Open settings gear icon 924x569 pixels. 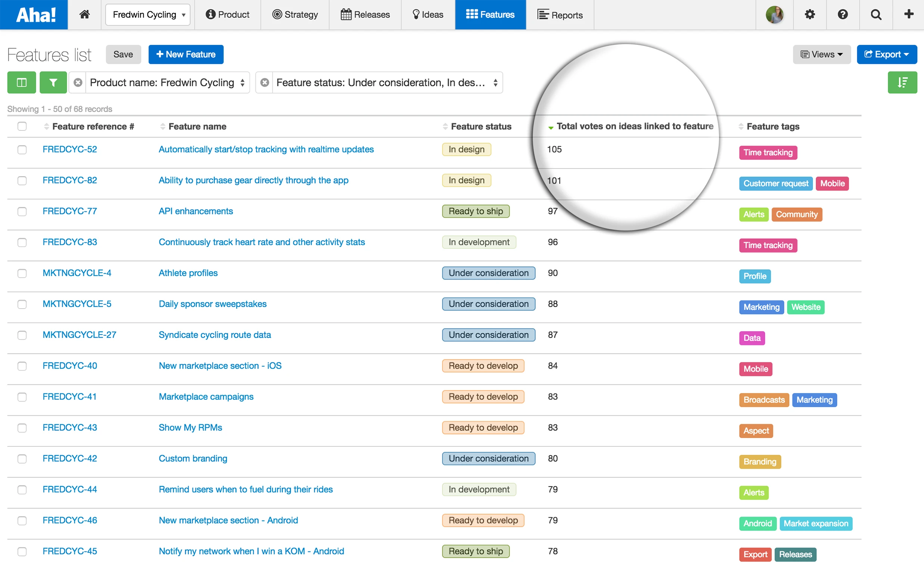[x=810, y=14]
